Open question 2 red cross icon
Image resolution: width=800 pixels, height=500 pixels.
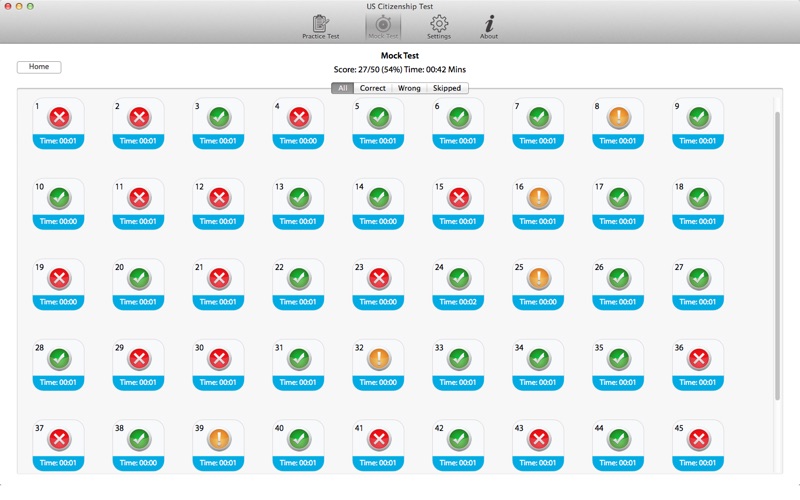pyautogui.click(x=139, y=117)
